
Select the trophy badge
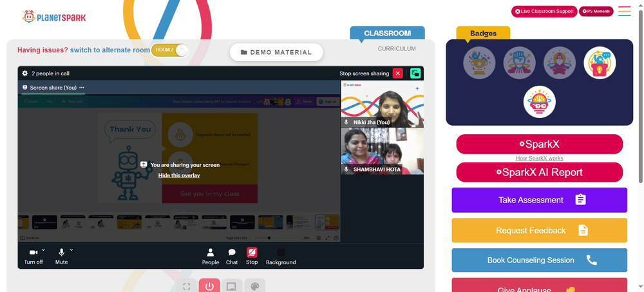click(479, 63)
